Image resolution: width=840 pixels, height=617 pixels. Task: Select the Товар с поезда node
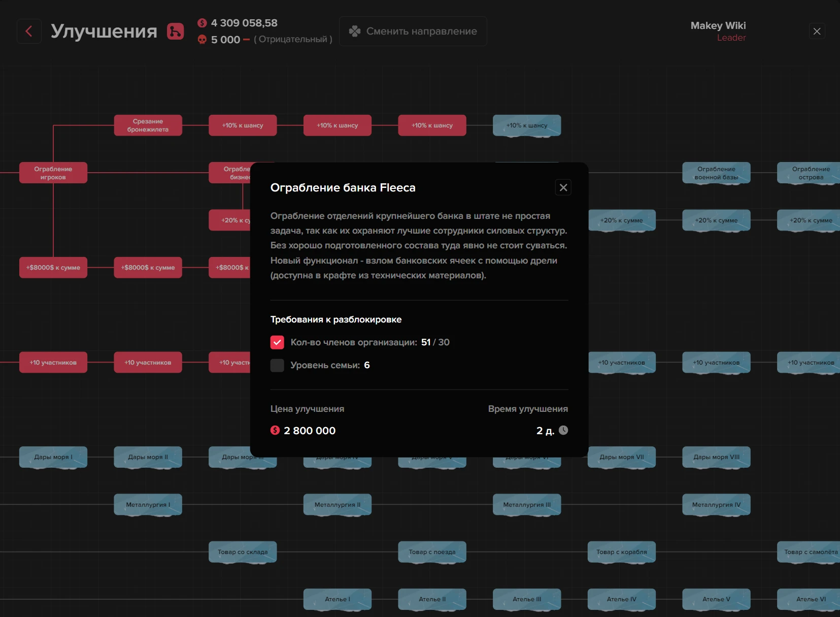(x=432, y=552)
